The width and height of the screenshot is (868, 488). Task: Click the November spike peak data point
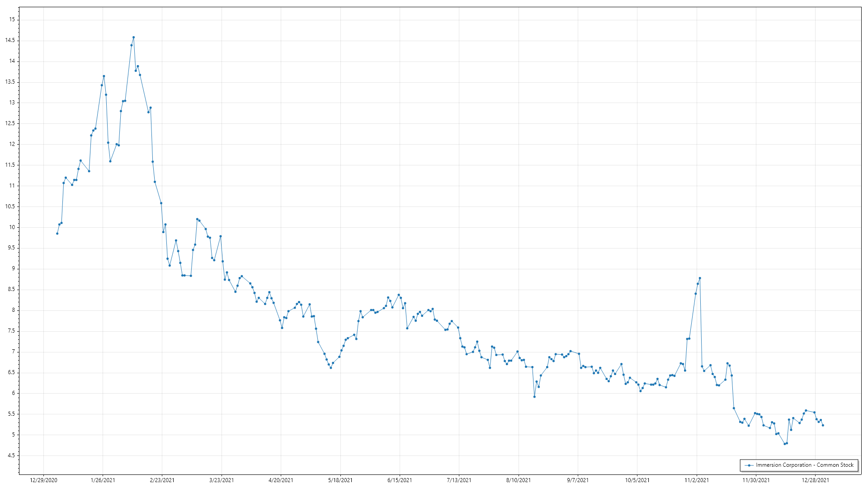click(x=700, y=278)
